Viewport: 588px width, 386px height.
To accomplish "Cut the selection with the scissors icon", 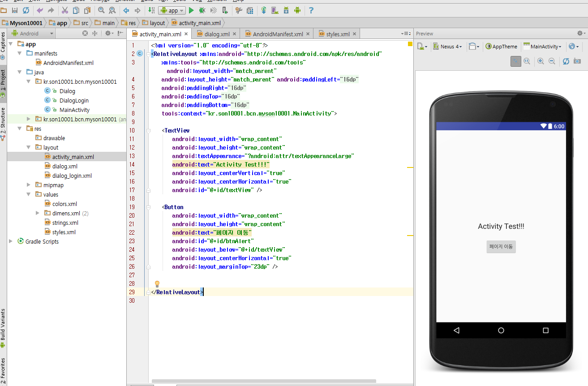I will point(65,10).
